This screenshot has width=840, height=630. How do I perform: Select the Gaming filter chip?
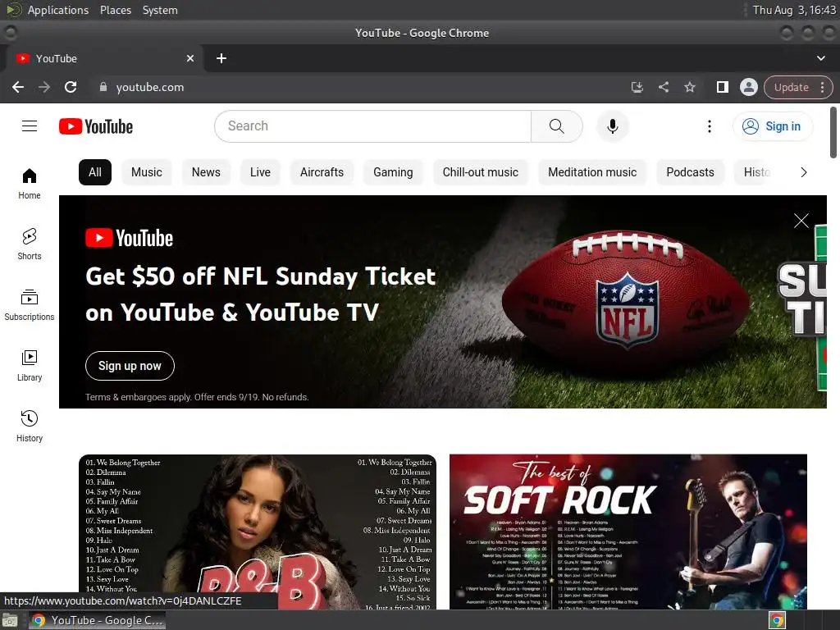tap(393, 172)
